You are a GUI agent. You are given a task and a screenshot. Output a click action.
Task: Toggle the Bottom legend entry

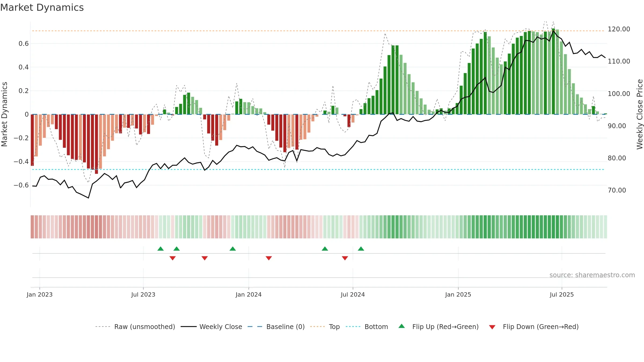point(367,327)
